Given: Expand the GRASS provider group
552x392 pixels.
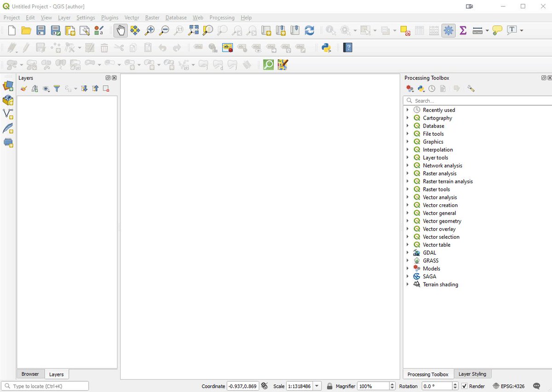Looking at the screenshot, I should coord(408,260).
